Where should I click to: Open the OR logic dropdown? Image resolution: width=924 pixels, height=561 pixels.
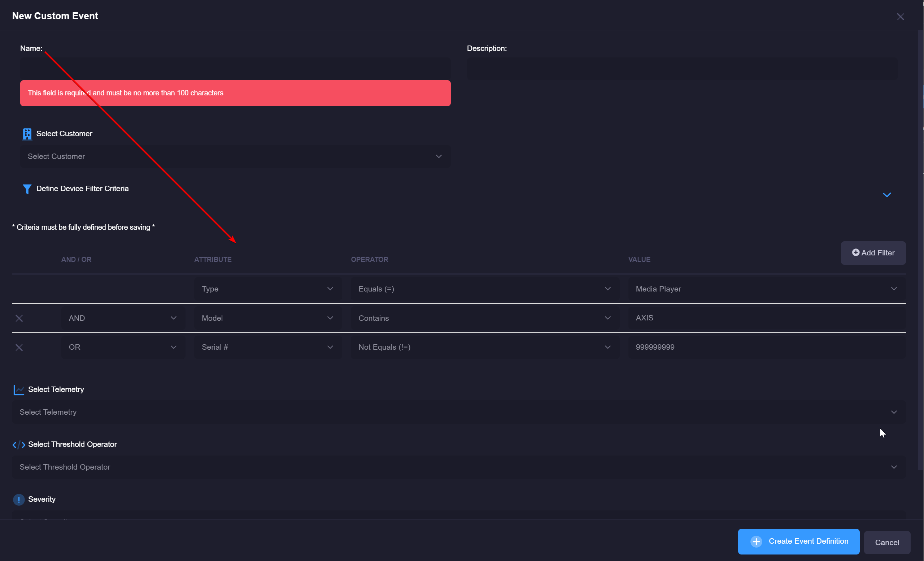coord(123,347)
